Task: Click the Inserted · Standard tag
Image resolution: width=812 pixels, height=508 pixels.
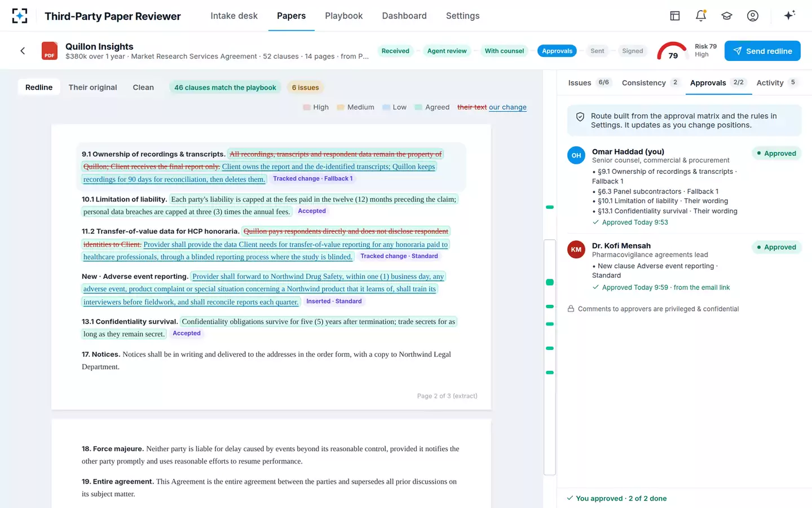Action: [334, 301]
